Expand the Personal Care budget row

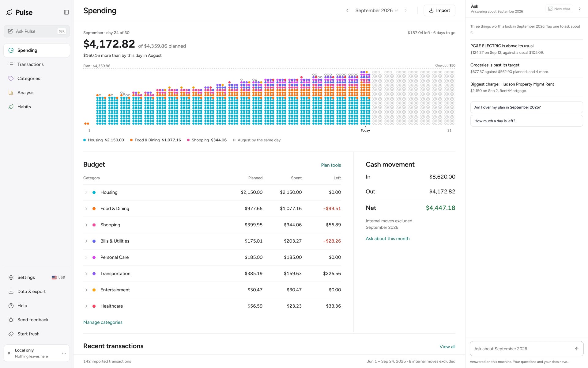point(86,257)
